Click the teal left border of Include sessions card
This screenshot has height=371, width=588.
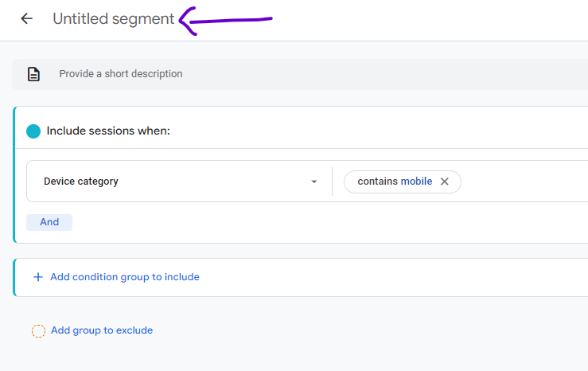click(14, 175)
